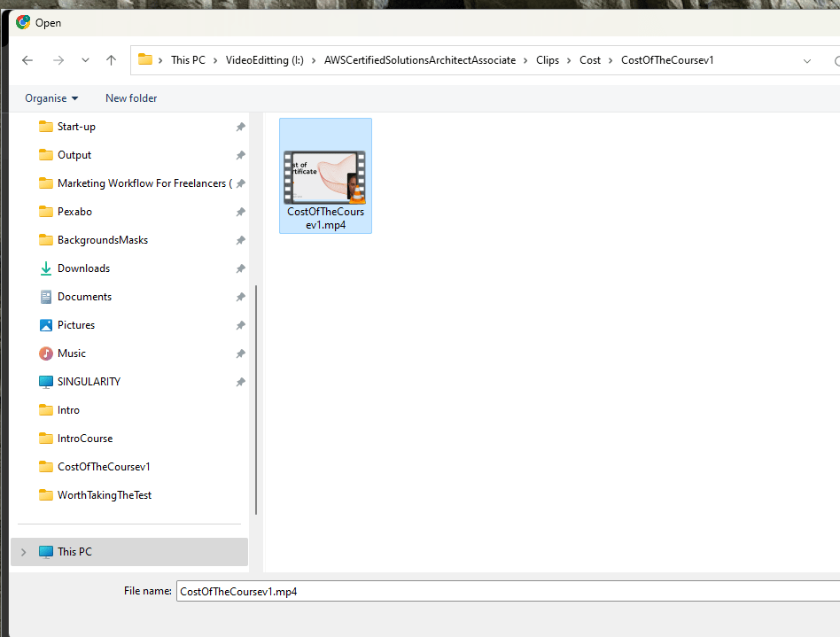Viewport: 840px width, 637px height.
Task: Click pin icon beside BackgroundsMasks
Action: pos(240,241)
